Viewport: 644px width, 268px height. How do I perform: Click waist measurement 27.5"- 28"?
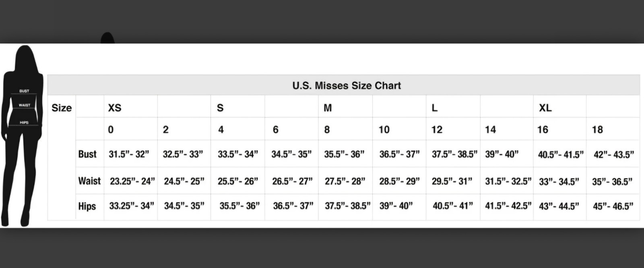point(345,181)
